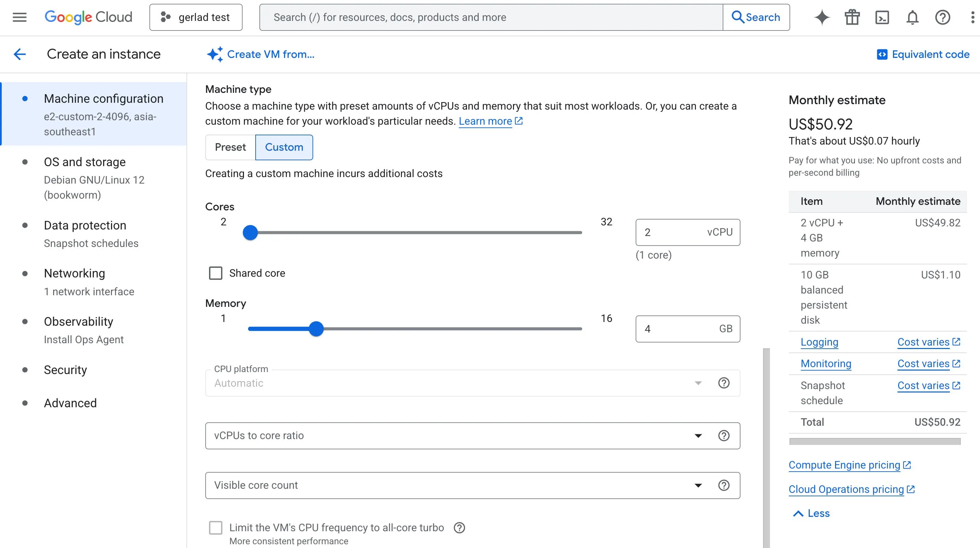Activate Cloud Shell terminal icon

[x=882, y=17]
